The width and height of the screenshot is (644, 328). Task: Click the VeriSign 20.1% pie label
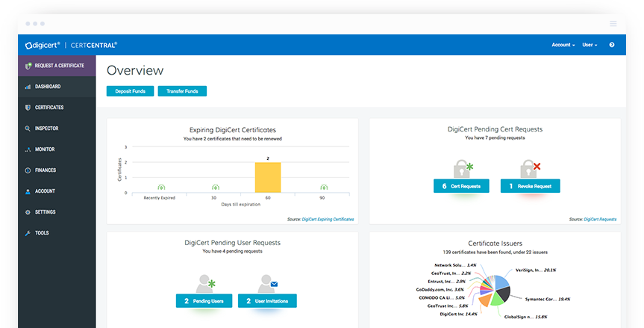(x=536, y=270)
